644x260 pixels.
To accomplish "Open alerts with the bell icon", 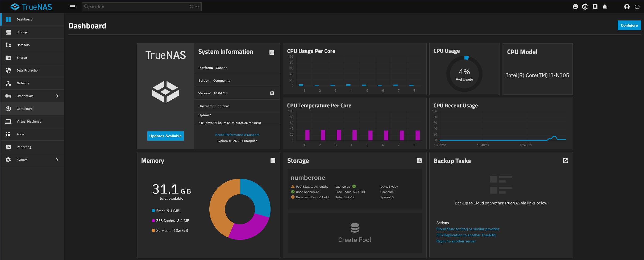I will coord(605,6).
